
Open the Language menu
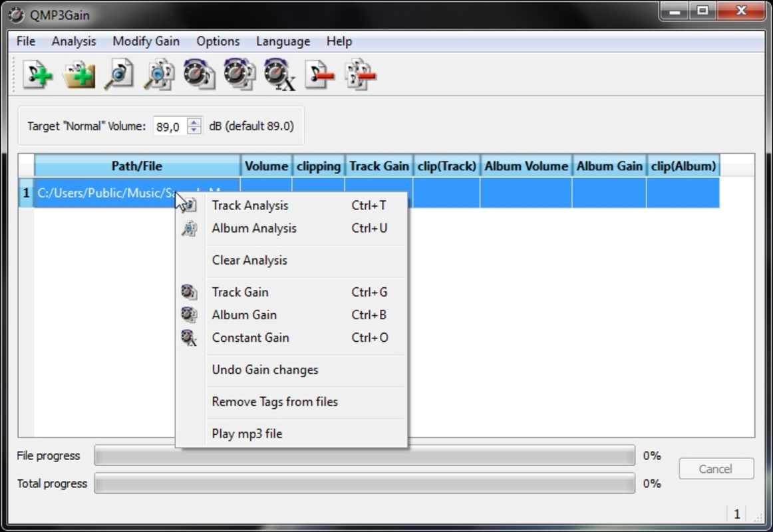click(283, 41)
